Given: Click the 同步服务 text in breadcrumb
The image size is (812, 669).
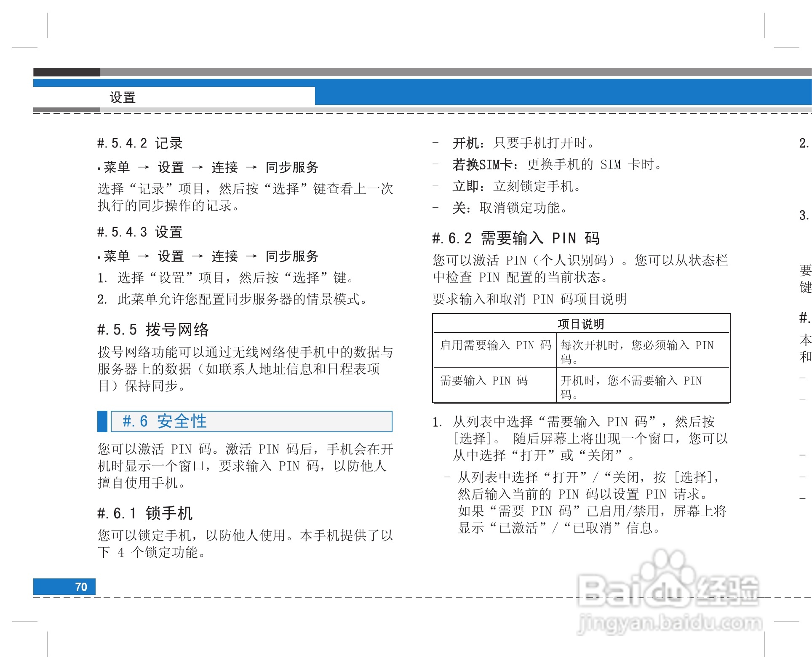Looking at the screenshot, I should (x=292, y=167).
